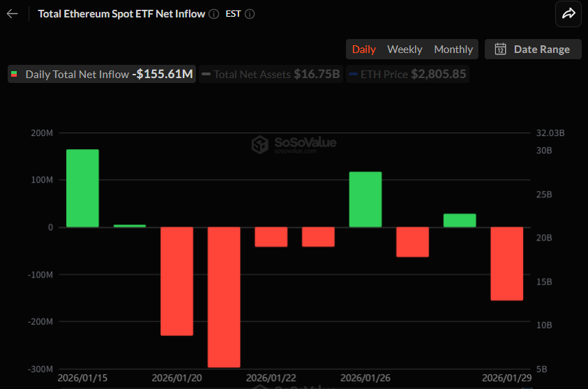588x389 pixels.
Task: Click info icon beside the chart title
Action: (213, 14)
